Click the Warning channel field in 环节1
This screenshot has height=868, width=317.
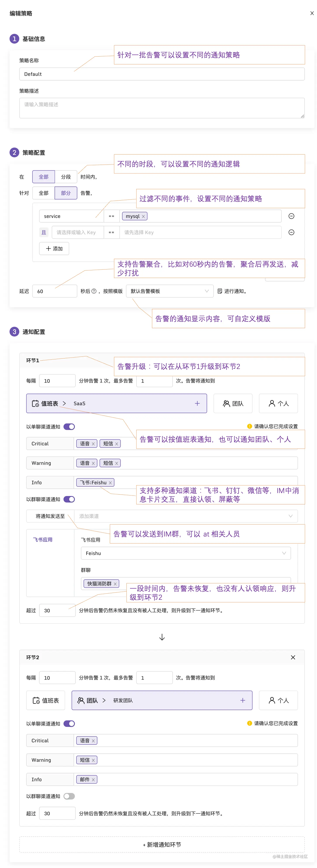tap(186, 463)
